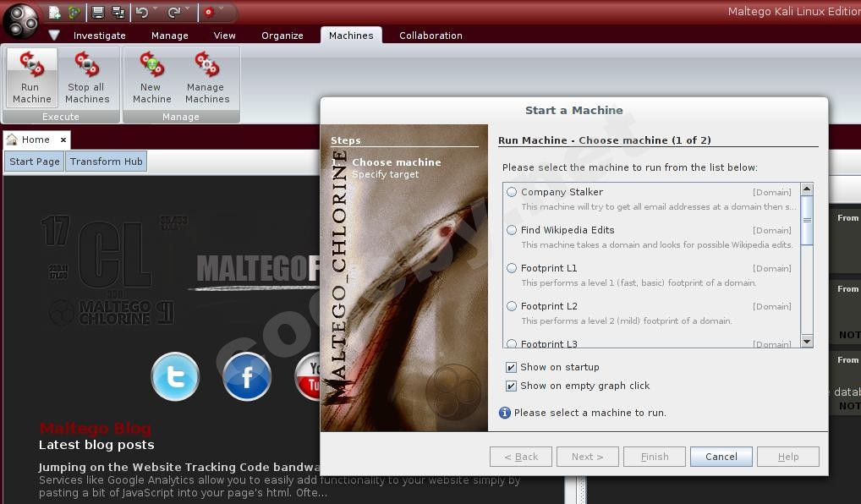Select the Machines ribbon tab
Image resolution: width=861 pixels, height=504 pixels.
click(351, 36)
